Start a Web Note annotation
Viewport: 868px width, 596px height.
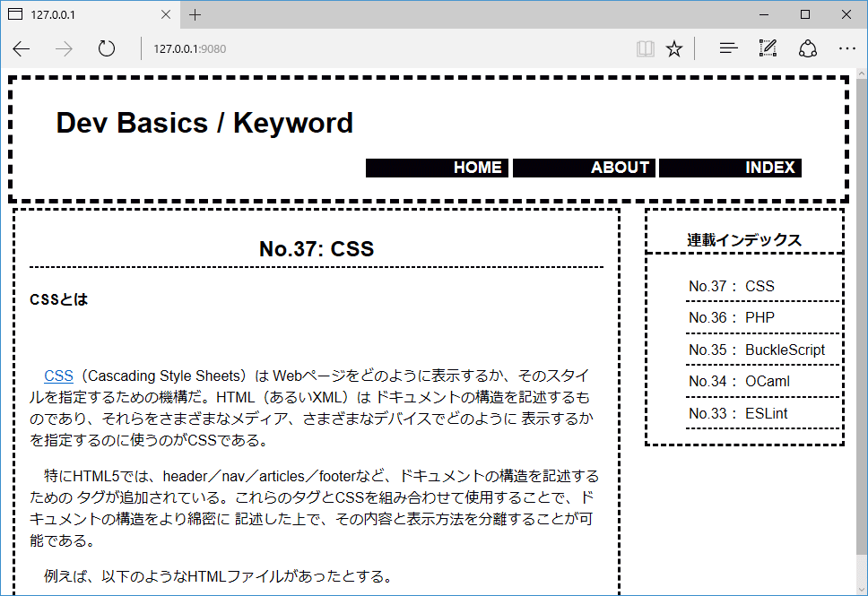768,48
